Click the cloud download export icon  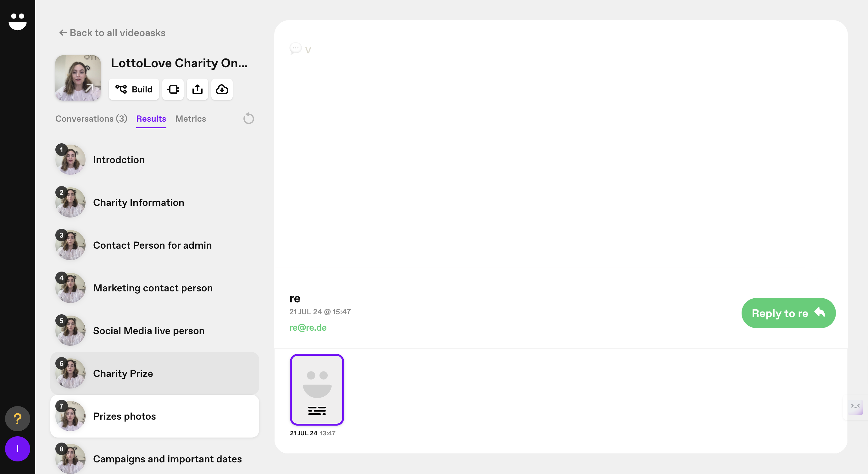pos(222,89)
